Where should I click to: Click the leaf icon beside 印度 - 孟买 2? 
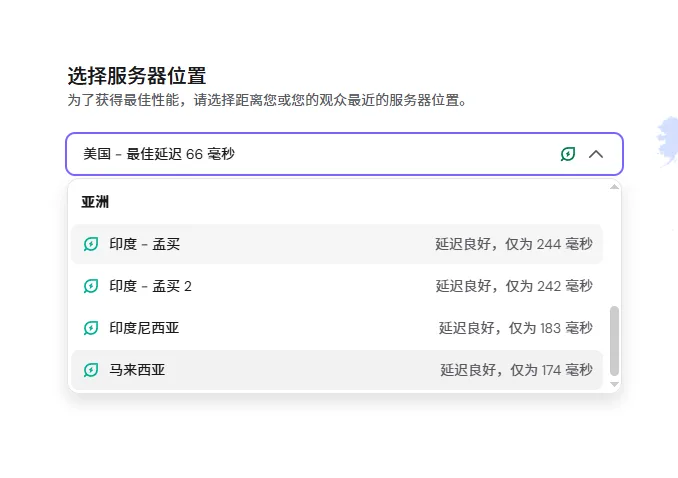click(x=91, y=286)
